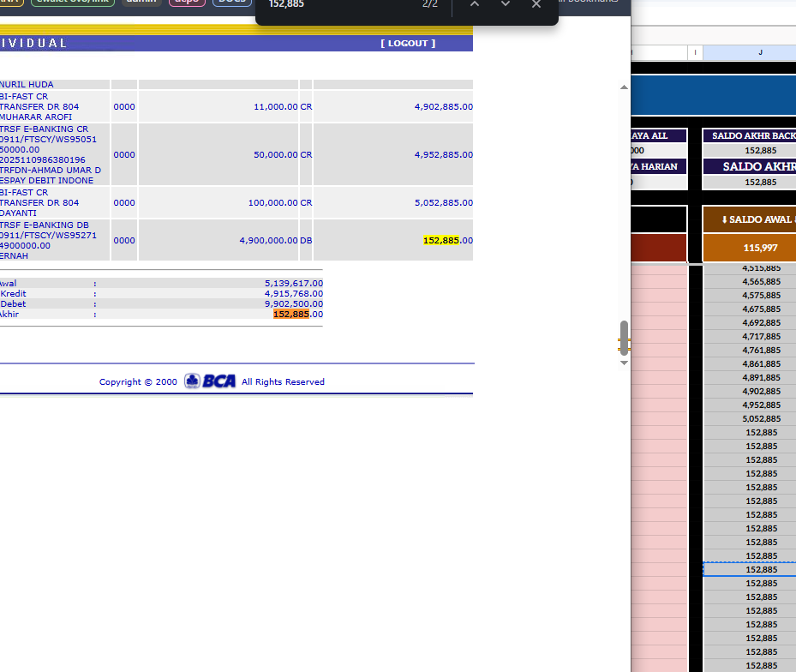Click the spreadsheet cell 4,891,885
The width and height of the screenshot is (796, 672).
[x=749, y=377]
